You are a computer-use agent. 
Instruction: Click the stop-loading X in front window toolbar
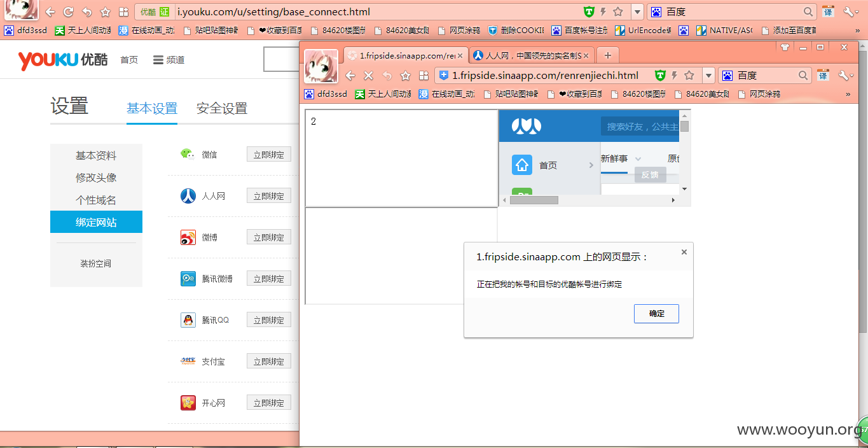pos(368,76)
